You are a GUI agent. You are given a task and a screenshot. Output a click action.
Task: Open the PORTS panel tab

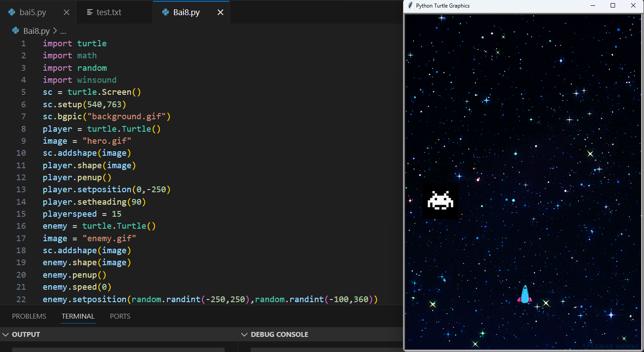click(120, 316)
